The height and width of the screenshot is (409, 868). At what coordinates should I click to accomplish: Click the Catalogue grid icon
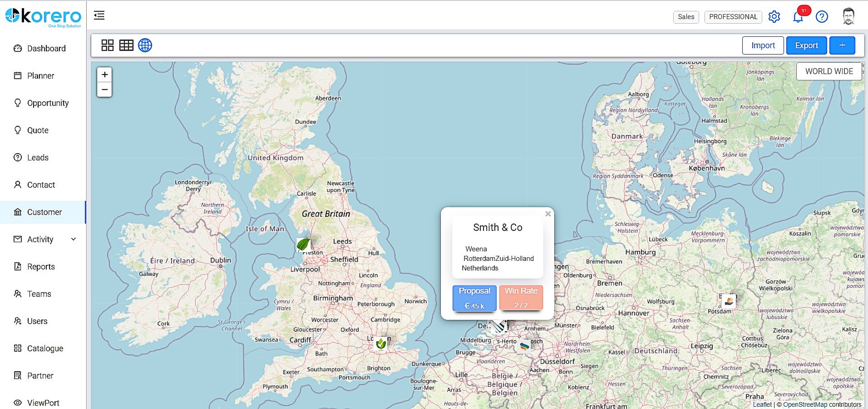pyautogui.click(x=18, y=348)
